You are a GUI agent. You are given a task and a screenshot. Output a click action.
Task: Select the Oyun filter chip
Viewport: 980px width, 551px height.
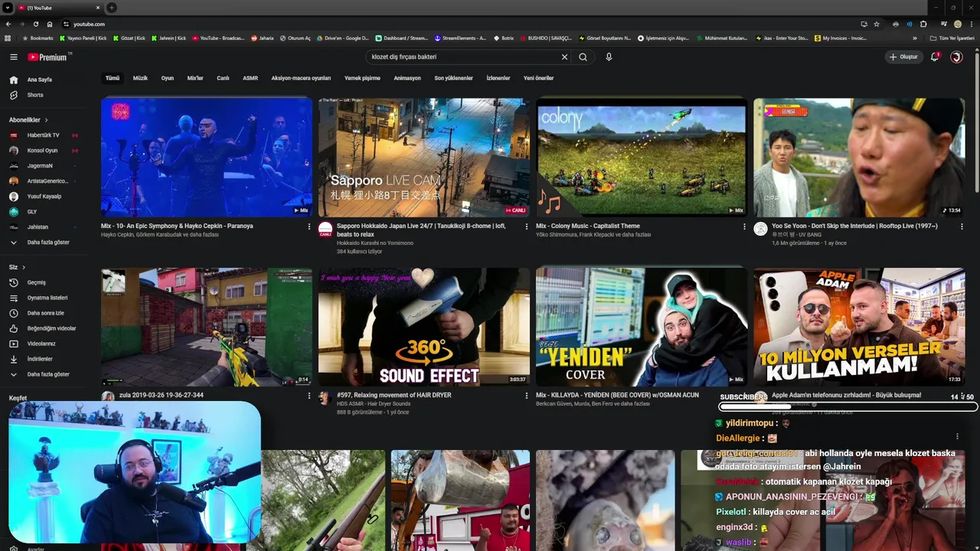coord(167,78)
